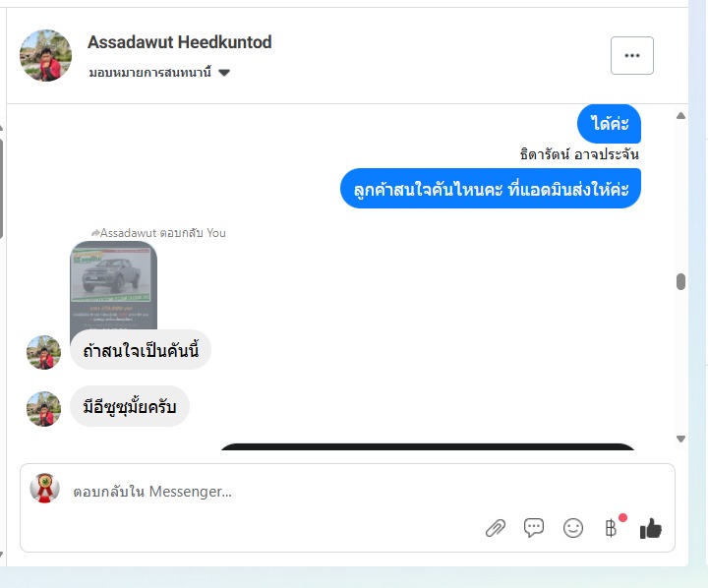Click the ถ้าสนใจเป็นคันนี้ message bubble

[141, 350]
